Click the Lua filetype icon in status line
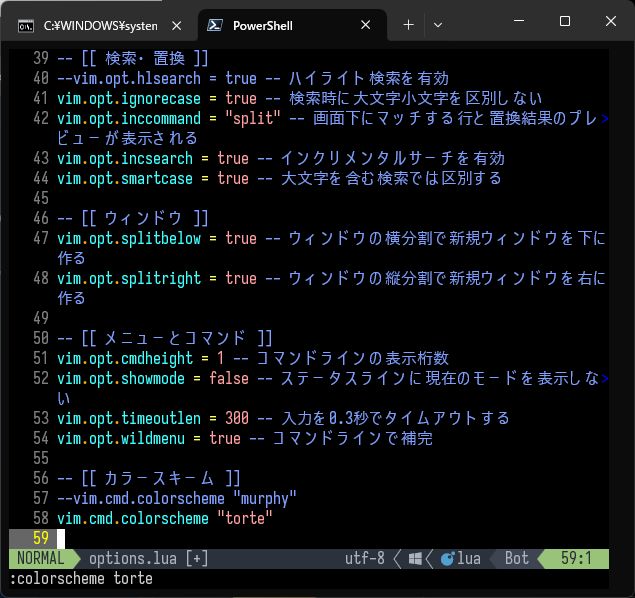The height and width of the screenshot is (598, 635). point(448,559)
